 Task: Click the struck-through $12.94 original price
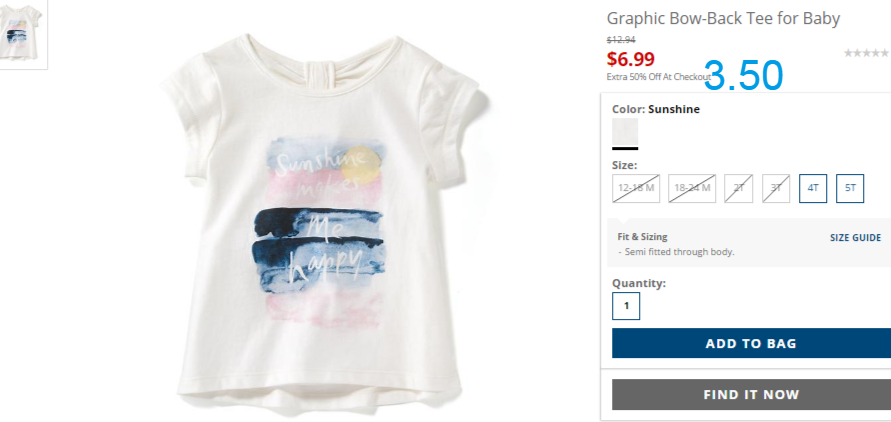pos(621,40)
